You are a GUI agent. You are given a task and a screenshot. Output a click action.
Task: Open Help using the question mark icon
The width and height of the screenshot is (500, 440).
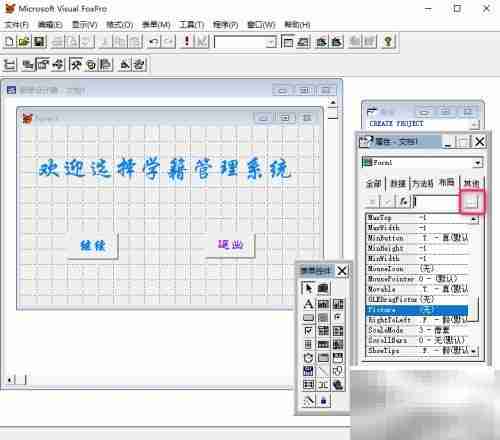388,42
